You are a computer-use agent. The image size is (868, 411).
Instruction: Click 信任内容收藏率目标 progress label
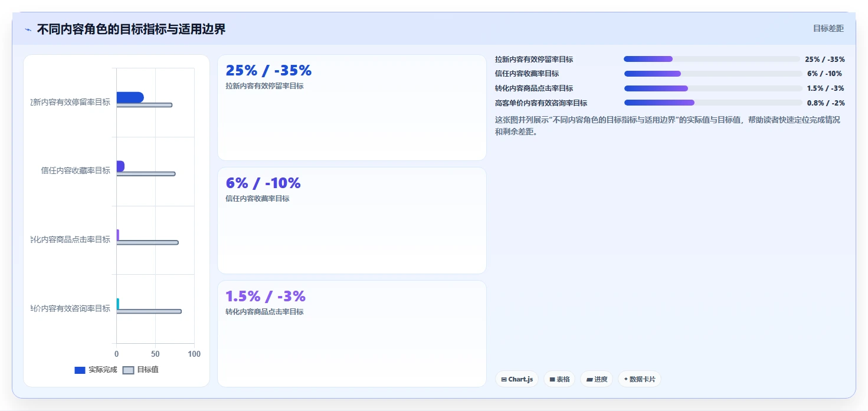(x=527, y=74)
